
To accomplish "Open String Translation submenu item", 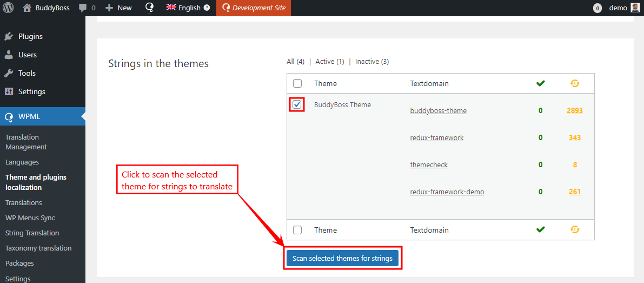I will (x=32, y=233).
